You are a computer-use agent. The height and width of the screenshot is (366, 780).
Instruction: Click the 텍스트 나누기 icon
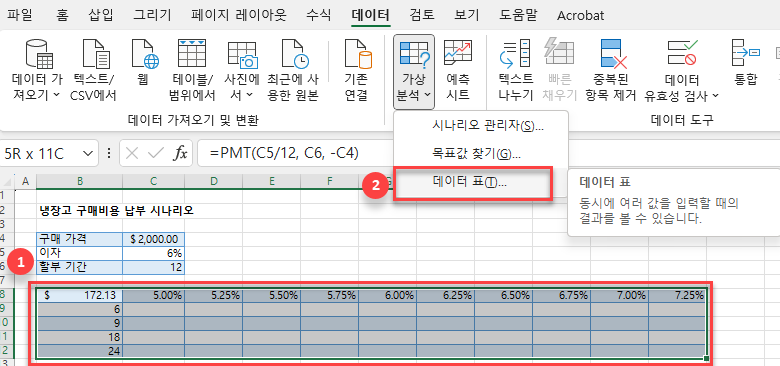515,54
